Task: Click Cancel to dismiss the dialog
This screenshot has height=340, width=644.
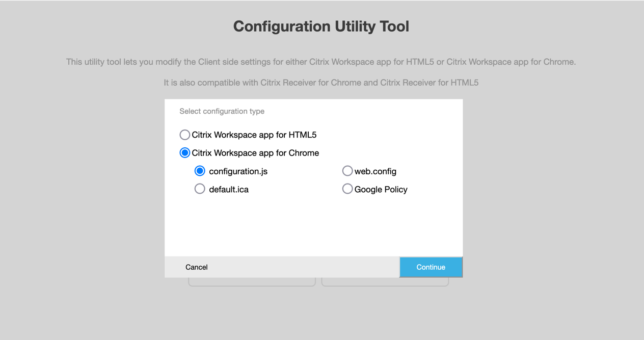Action: tap(197, 267)
